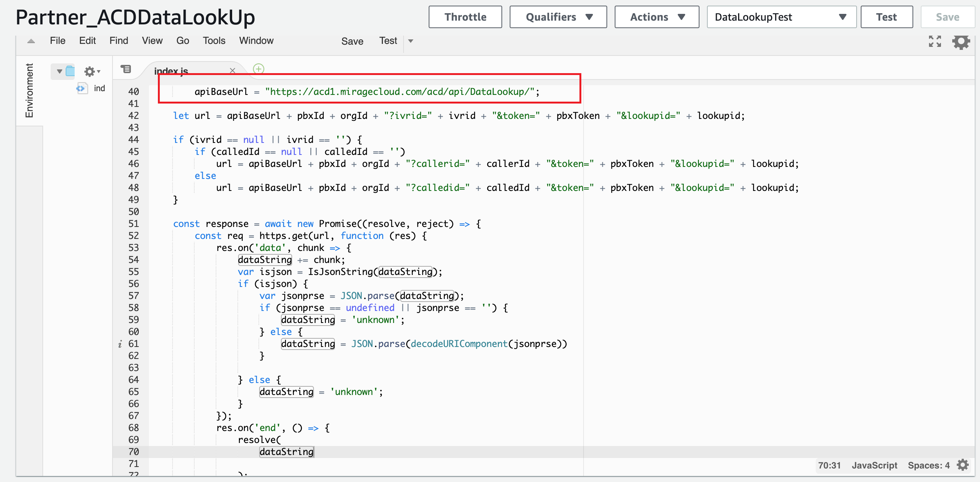Place cursor on 'let url' at line 42
The width and height of the screenshot is (980, 482).
coord(192,116)
